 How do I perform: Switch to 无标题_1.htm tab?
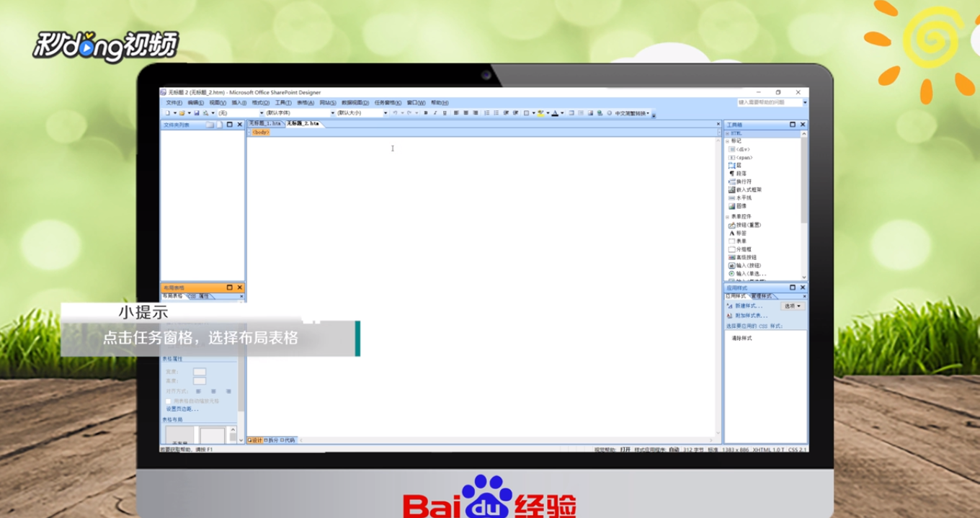coord(265,124)
